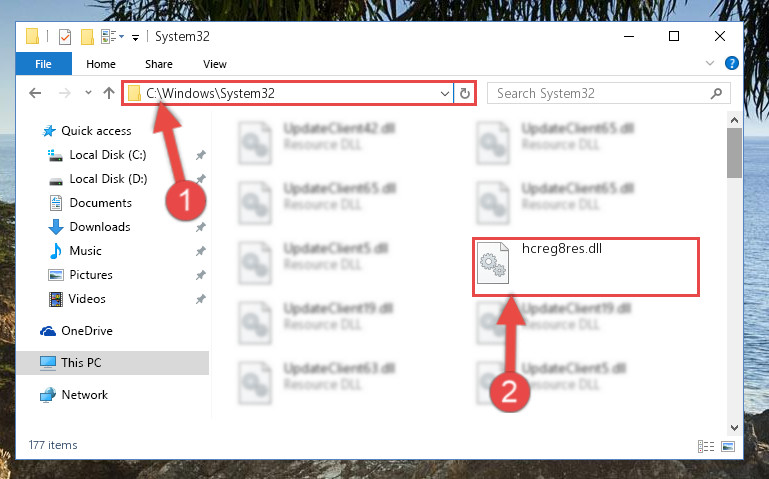Expand the ribbon with the chevron

710,63
